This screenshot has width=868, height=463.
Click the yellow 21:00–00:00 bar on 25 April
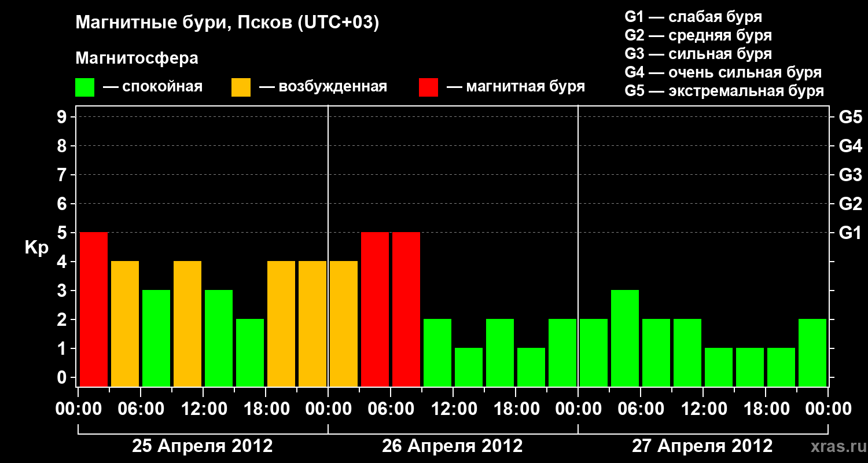[312, 324]
